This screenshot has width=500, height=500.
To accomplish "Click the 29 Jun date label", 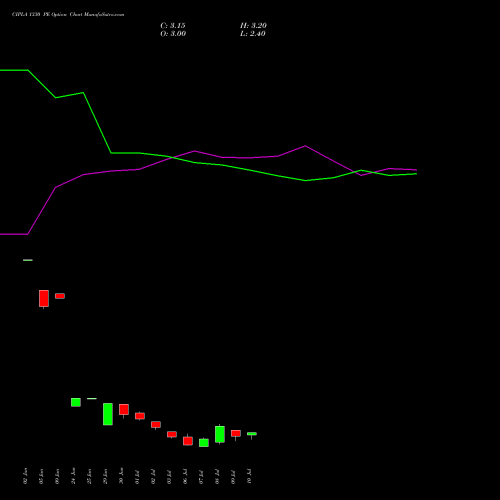I will click(x=105, y=476).
